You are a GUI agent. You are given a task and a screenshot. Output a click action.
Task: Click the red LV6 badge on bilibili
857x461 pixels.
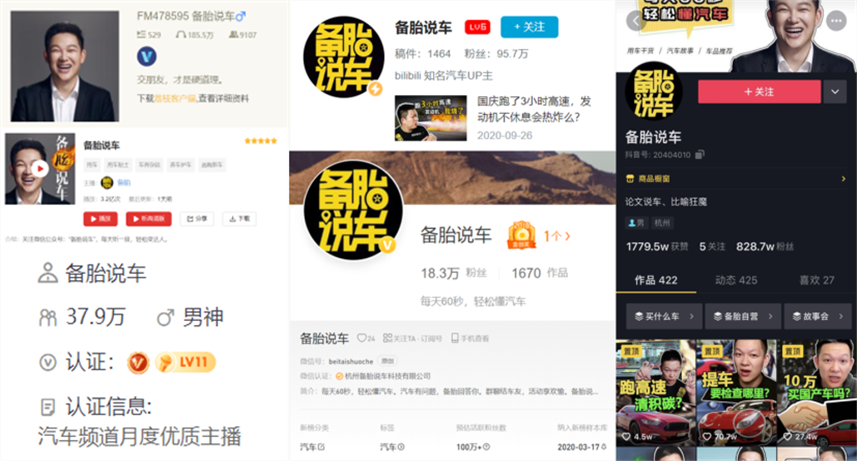pyautogui.click(x=477, y=27)
